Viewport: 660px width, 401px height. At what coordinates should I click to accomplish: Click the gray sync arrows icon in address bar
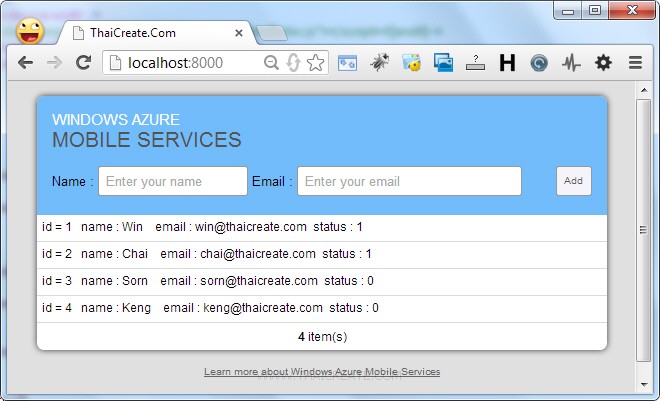click(x=293, y=63)
